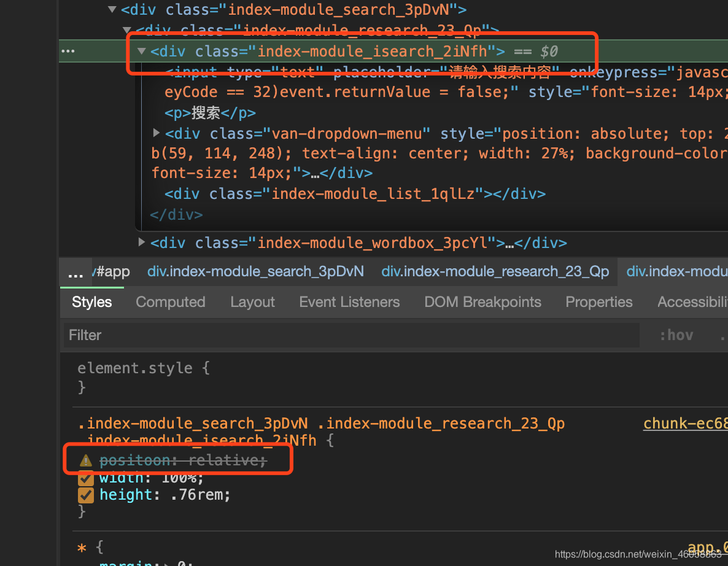Collapse the index-module_search_3pDvN div
The width and height of the screenshot is (728, 566).
click(112, 9)
